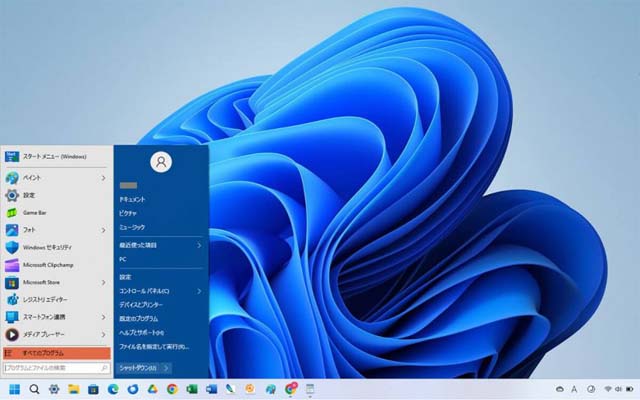
Task: Launch メディア プレーヤー from the start menu
Action: 56,335
